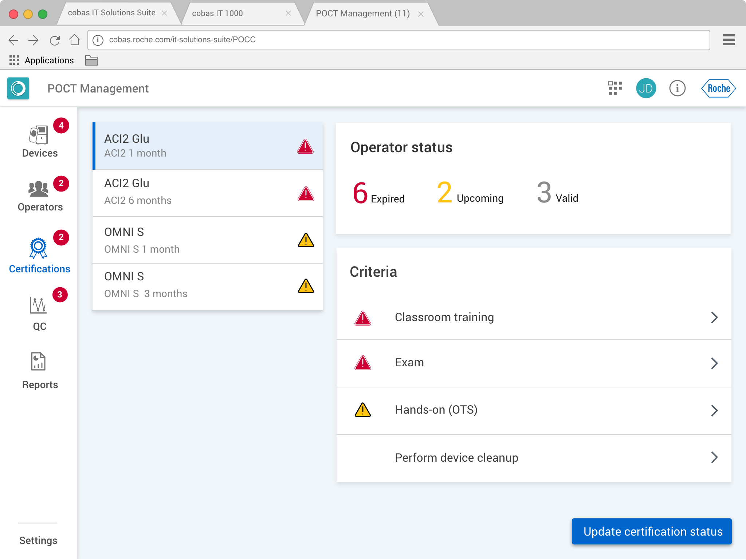This screenshot has height=560, width=746.
Task: Click the info icon in the header
Action: click(x=677, y=88)
